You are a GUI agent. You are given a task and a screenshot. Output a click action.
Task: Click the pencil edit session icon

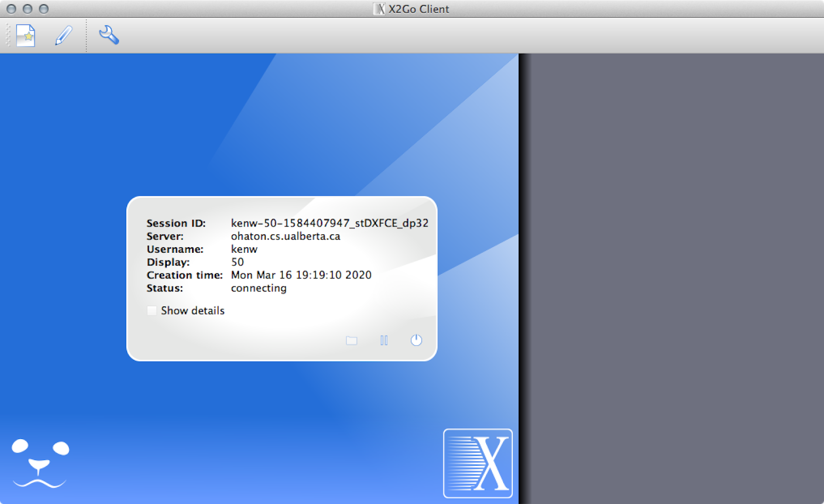point(64,36)
